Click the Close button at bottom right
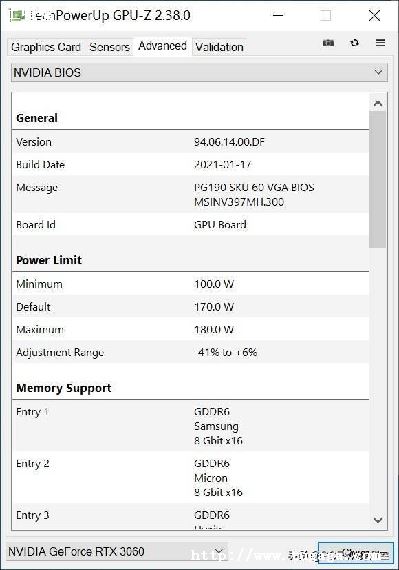This screenshot has height=570, width=399. tap(355, 553)
